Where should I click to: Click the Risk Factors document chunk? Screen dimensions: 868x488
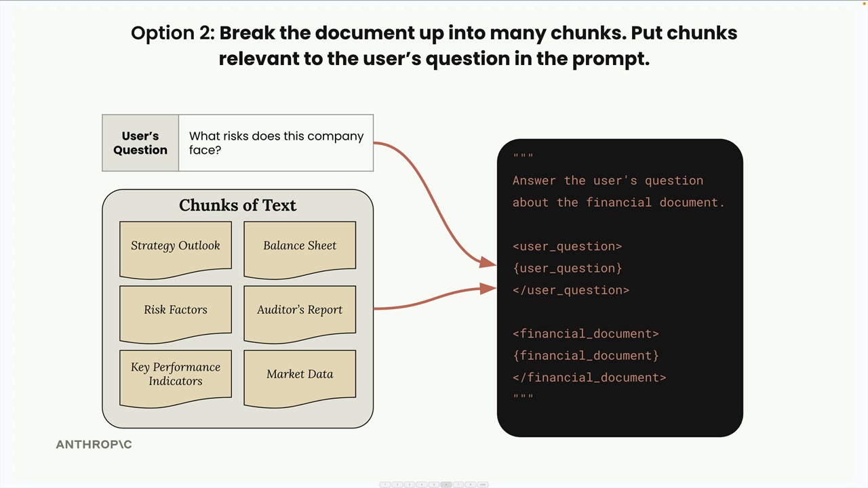coord(176,310)
